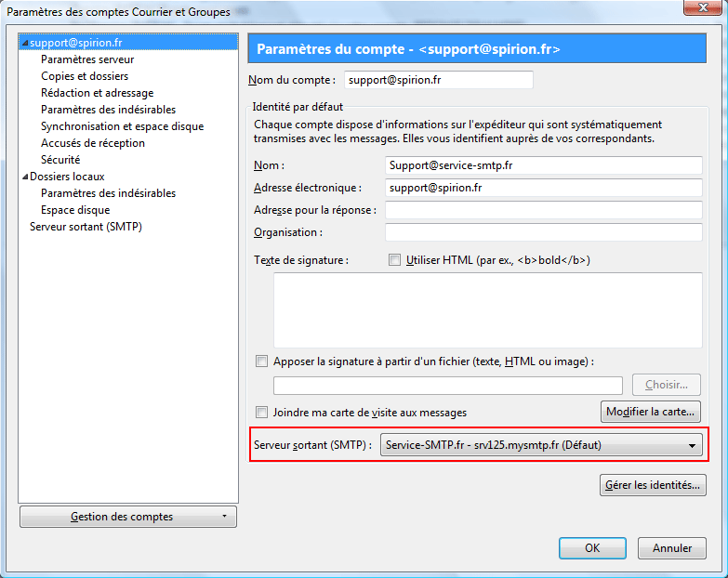Click the signature file path field
Screen dimensions: 728x578
point(448,386)
